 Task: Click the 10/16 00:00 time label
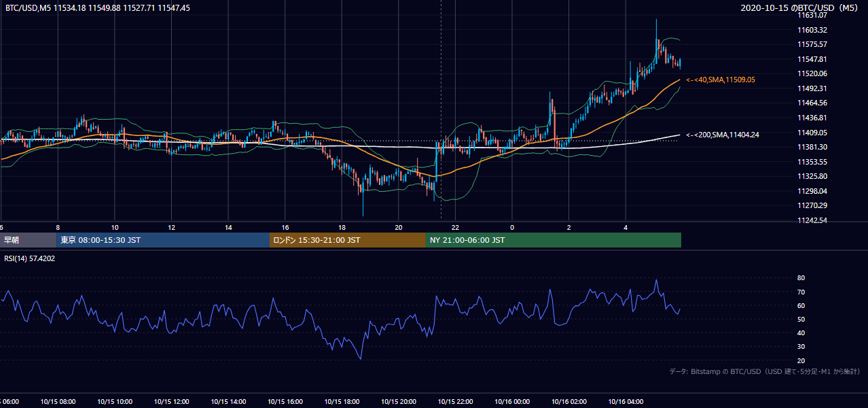[x=512, y=402]
